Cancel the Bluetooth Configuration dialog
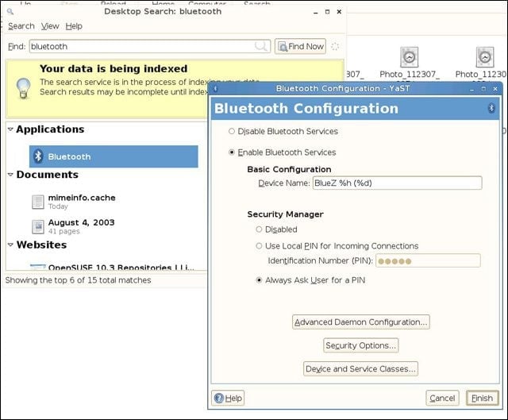 click(x=442, y=398)
